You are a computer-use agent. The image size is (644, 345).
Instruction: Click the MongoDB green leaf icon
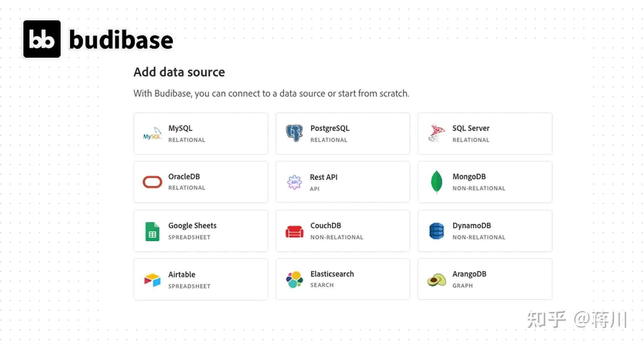click(x=436, y=182)
